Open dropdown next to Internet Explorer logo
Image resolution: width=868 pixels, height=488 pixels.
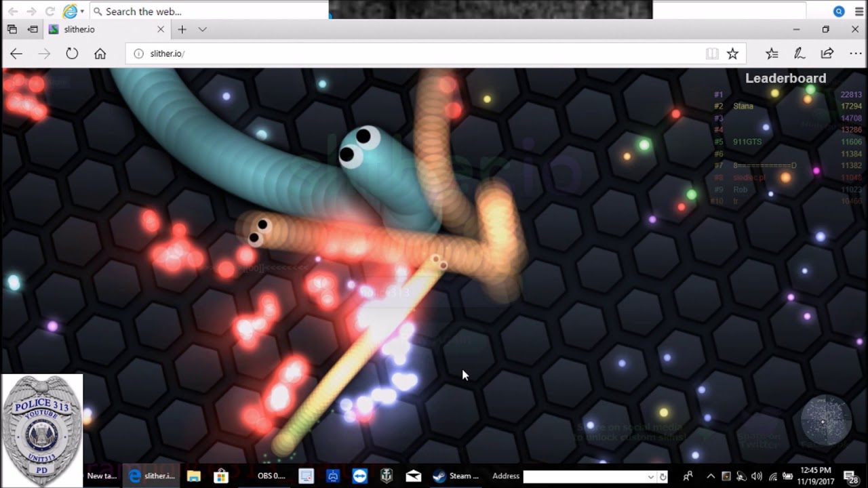[x=82, y=12]
